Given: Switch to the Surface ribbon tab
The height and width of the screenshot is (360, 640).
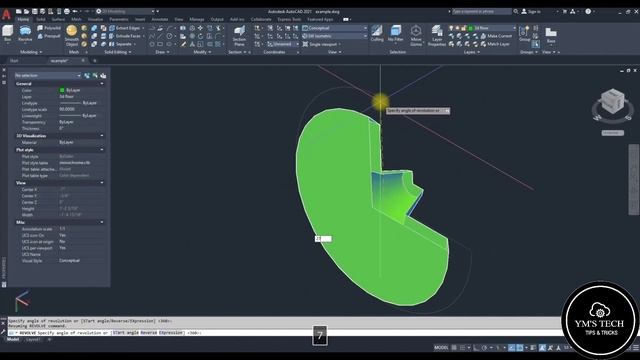Looking at the screenshot, I should point(58,20).
